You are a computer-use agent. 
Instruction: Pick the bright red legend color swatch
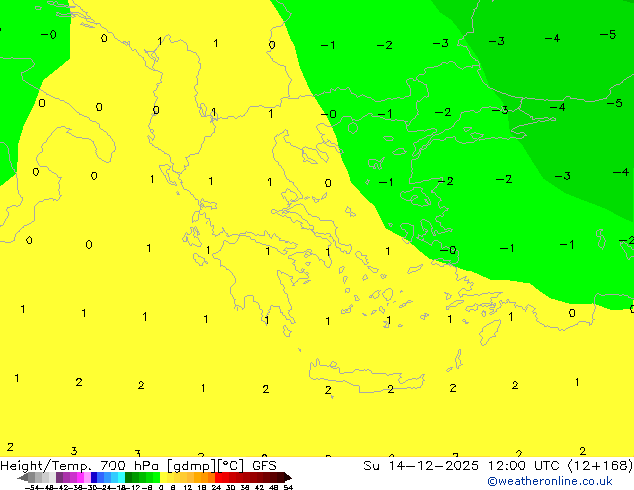(218, 477)
